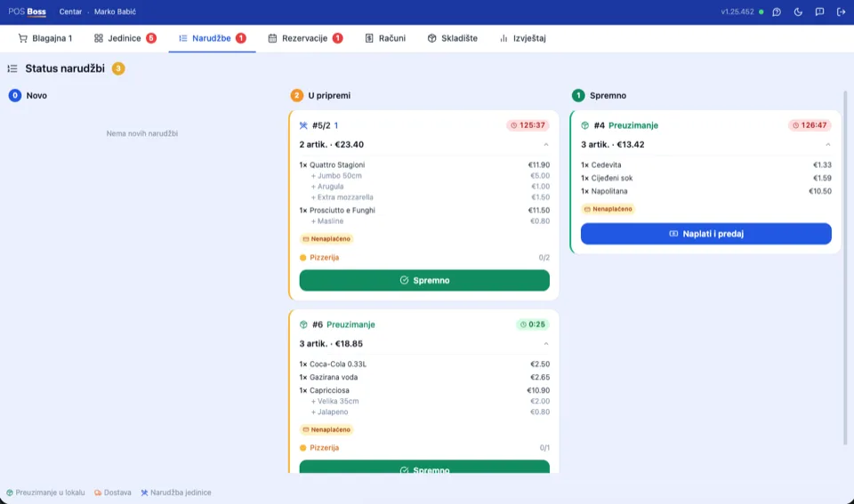The width and height of the screenshot is (854, 504).
Task: Collapse order #5/2 item details
Action: coord(545,145)
